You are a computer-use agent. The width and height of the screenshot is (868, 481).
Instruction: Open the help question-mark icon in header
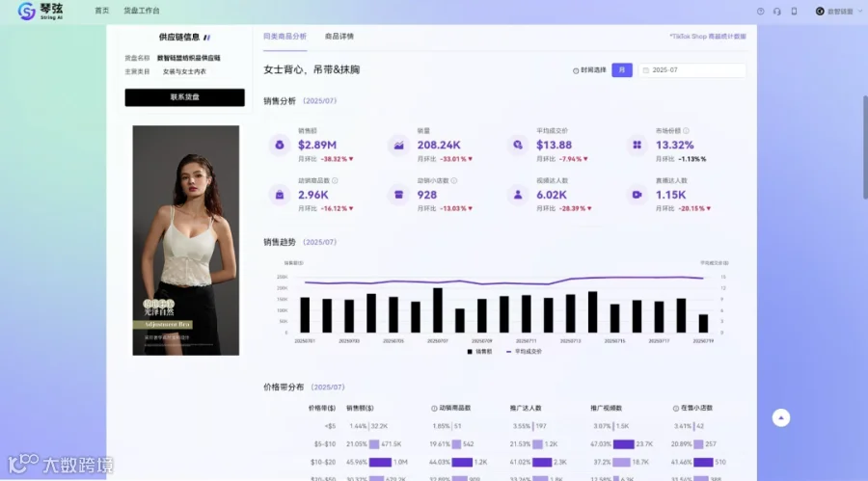[761, 11]
